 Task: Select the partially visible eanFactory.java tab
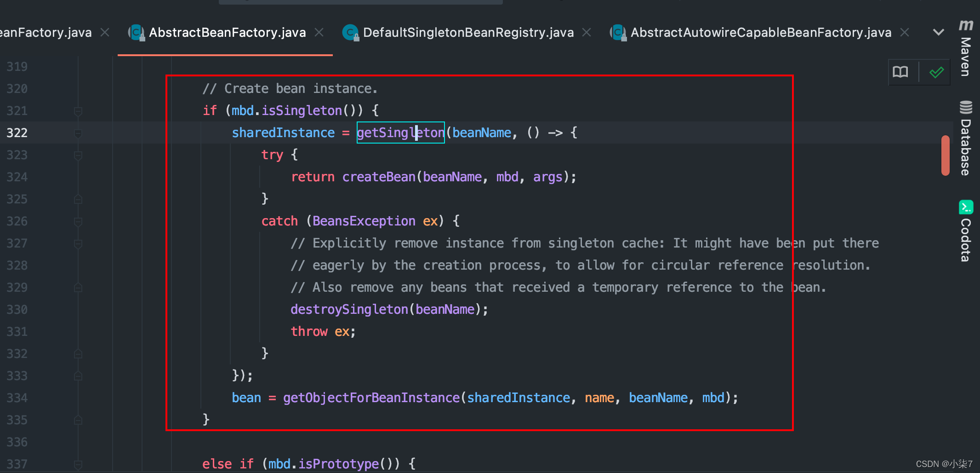46,33
